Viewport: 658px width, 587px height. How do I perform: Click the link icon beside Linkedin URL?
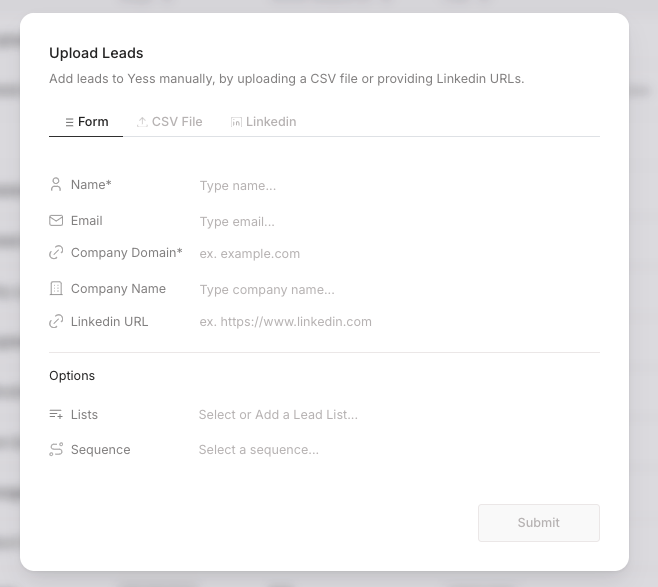point(56,322)
